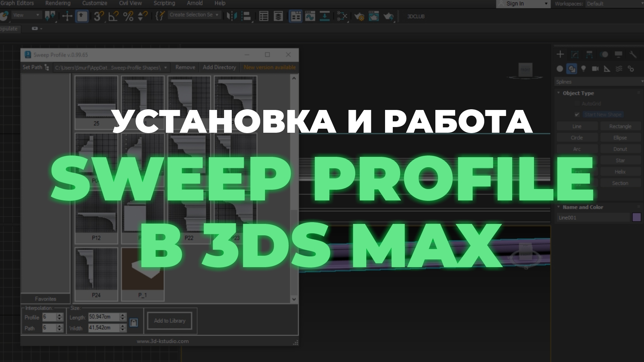Click the Rendering menu item
Viewport: 644px width, 362px height.
[58, 4]
